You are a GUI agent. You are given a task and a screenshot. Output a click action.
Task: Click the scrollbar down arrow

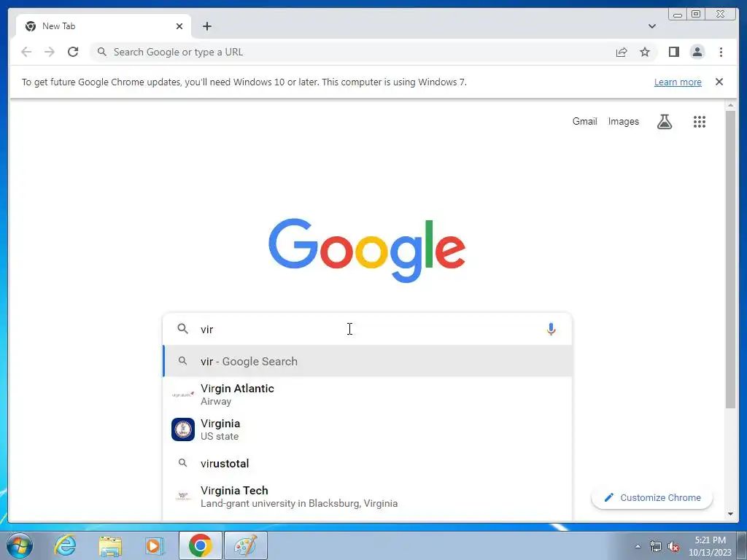pos(730,514)
